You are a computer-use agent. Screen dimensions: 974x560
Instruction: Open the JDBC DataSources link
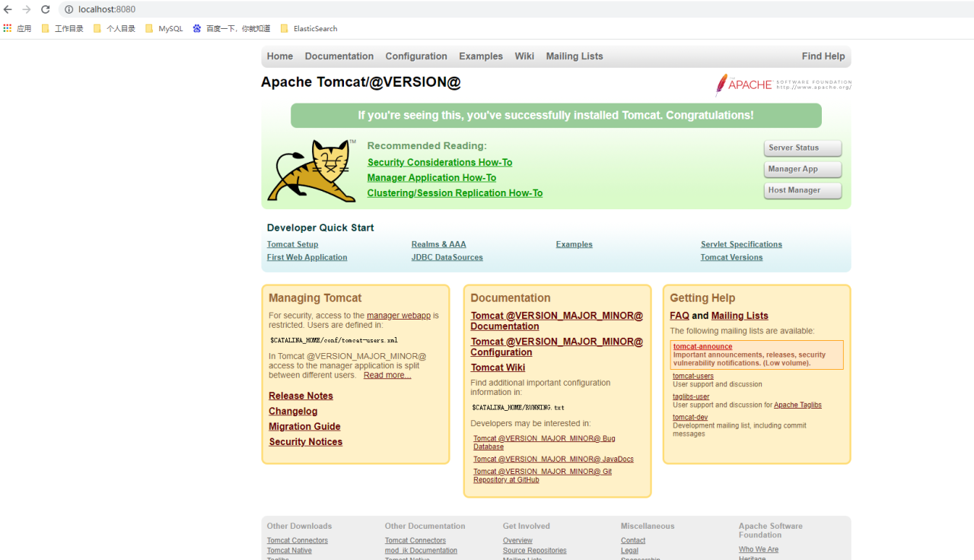point(447,257)
